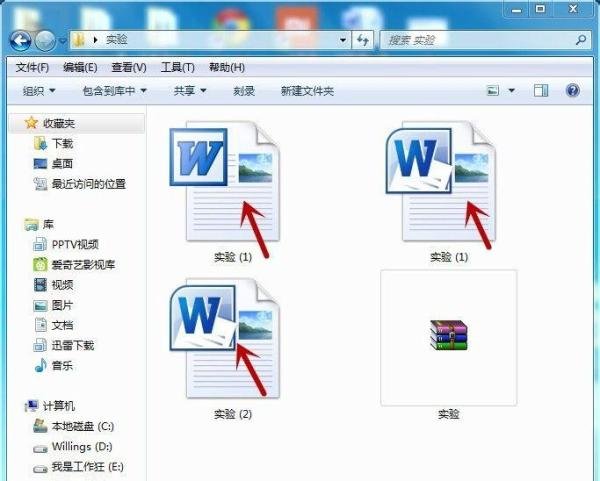Viewport: 600px width, 481px height.
Task: Click the 实验 (2) file name label
Action: click(x=233, y=414)
